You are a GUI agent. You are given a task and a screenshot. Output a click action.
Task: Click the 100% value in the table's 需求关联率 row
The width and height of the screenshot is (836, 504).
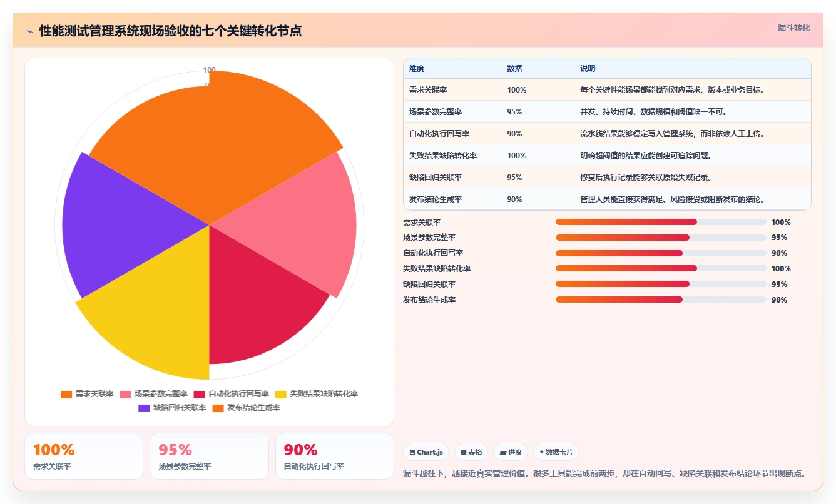[517, 90]
